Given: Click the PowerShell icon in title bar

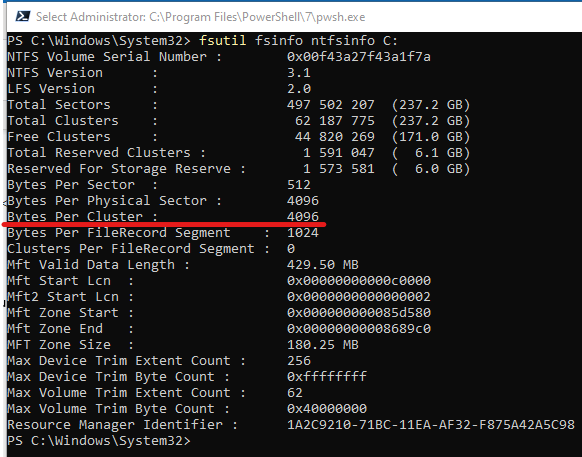Looking at the screenshot, I should coord(23,17).
